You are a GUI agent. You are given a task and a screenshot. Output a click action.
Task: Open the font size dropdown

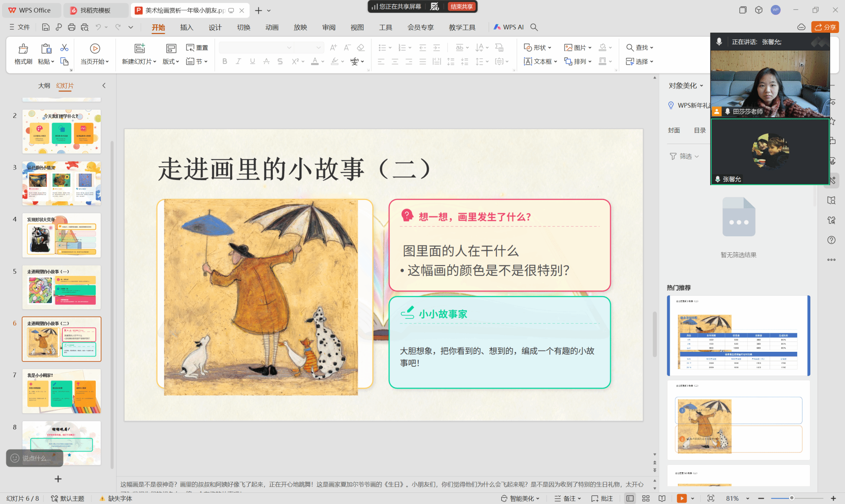point(319,48)
